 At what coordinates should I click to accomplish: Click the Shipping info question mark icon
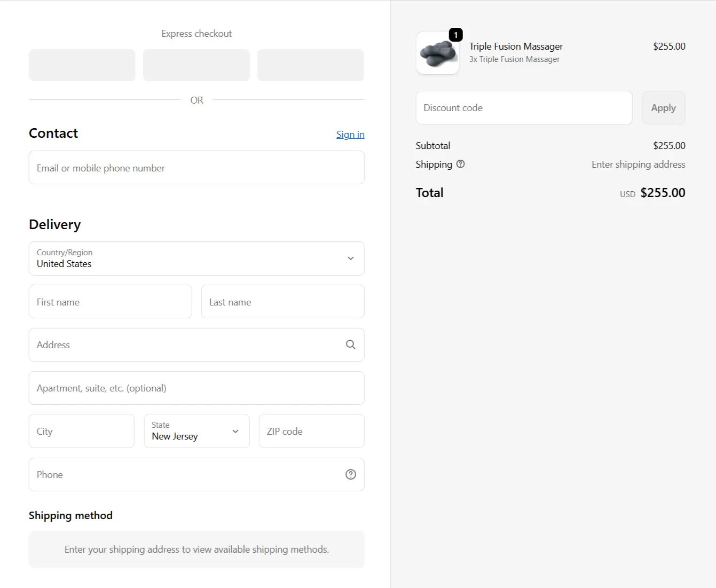[460, 164]
